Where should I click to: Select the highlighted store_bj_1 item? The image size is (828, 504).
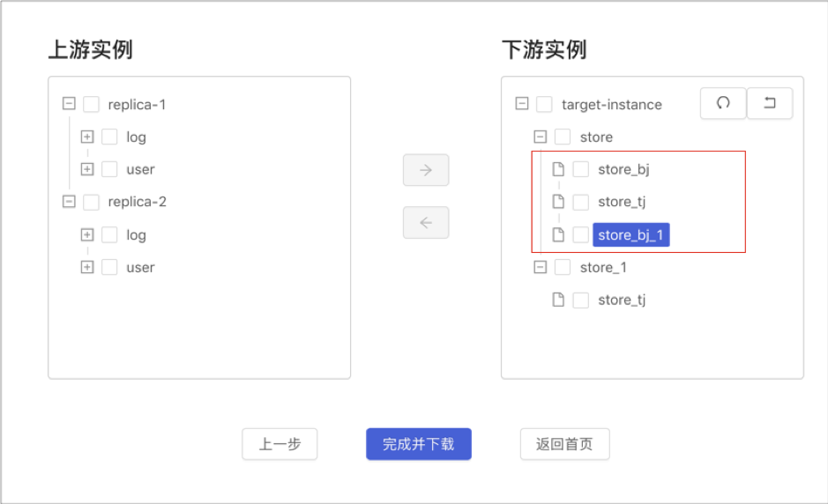pyautogui.click(x=631, y=235)
